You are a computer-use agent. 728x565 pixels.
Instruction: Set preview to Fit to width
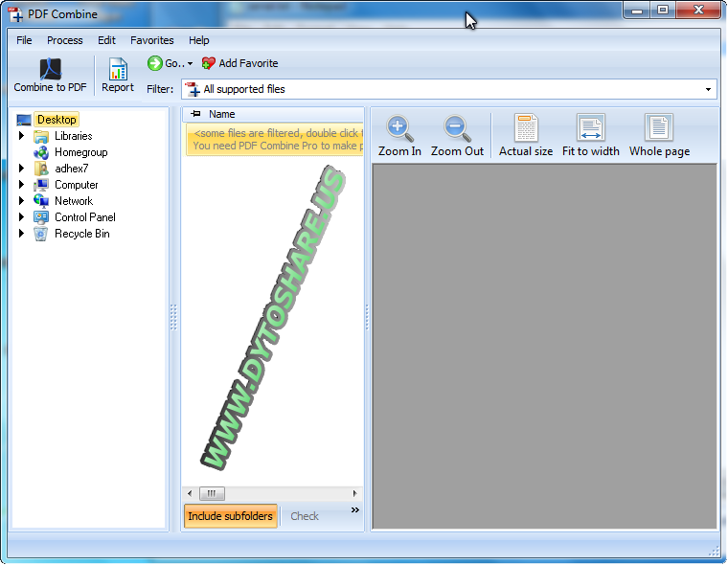click(x=591, y=136)
